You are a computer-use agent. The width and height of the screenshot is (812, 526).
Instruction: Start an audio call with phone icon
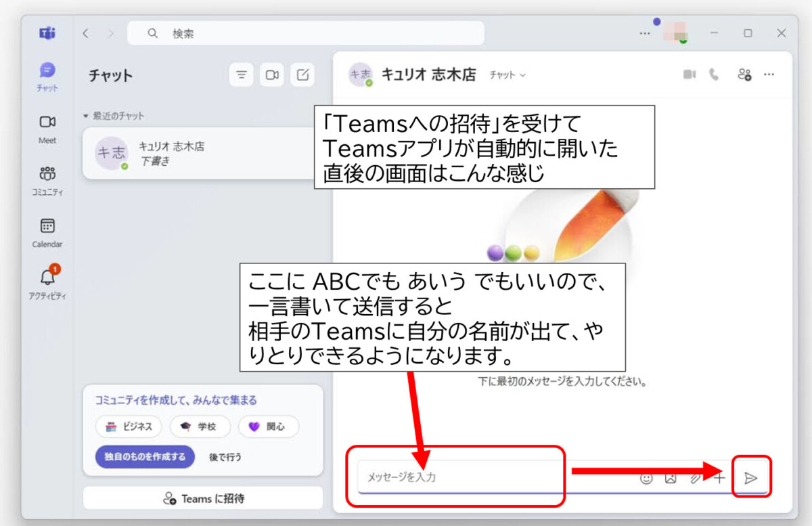714,74
